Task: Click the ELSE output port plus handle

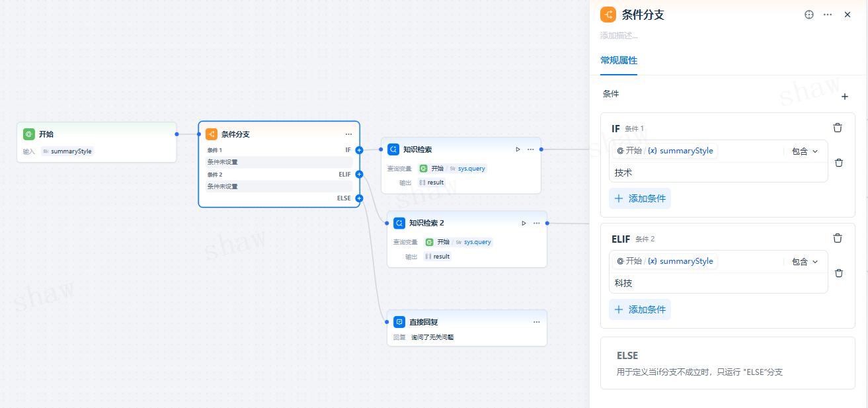Action: click(x=359, y=198)
